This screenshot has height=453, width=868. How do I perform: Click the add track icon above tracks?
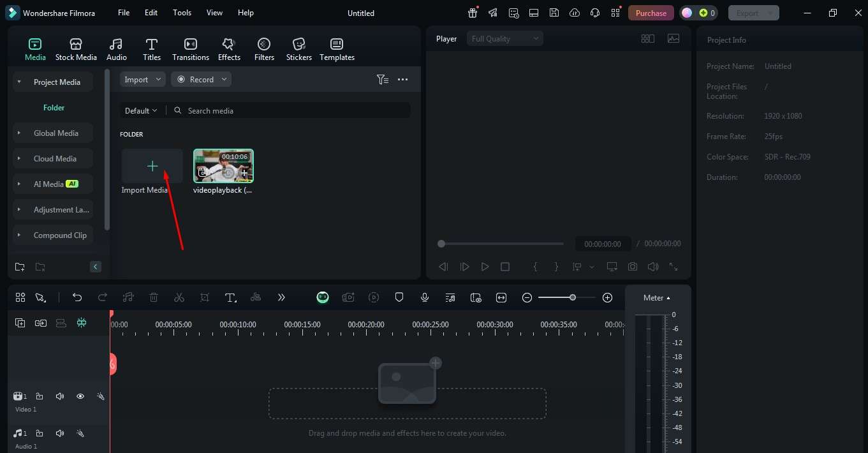20,323
